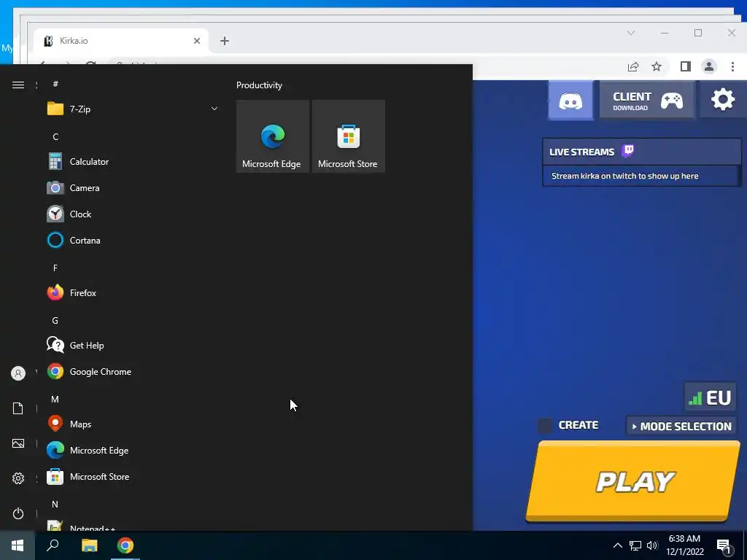Image resolution: width=747 pixels, height=560 pixels.
Task: Open the Power options in Start sidebar
Action: pos(18,513)
